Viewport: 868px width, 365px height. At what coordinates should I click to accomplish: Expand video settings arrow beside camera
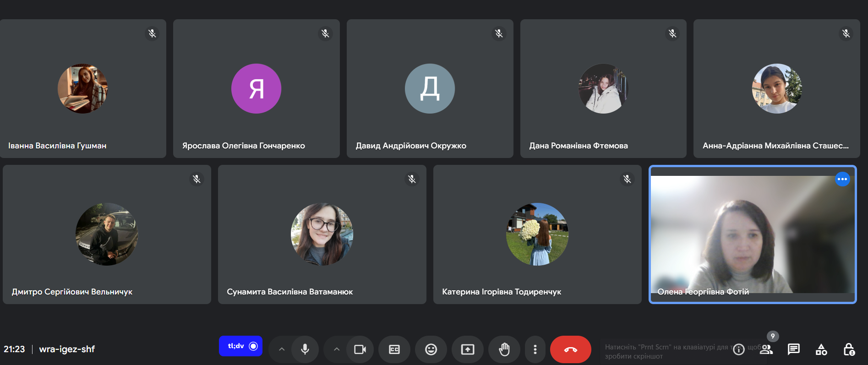click(x=337, y=349)
